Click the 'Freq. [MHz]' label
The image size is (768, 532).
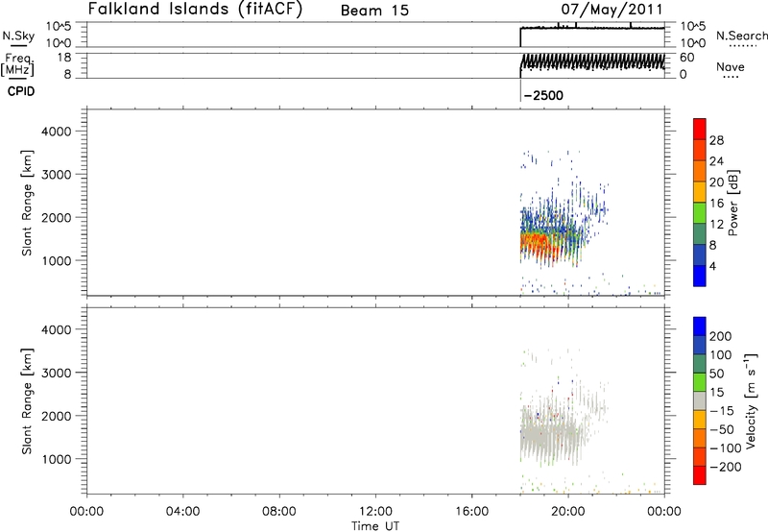coord(18,64)
